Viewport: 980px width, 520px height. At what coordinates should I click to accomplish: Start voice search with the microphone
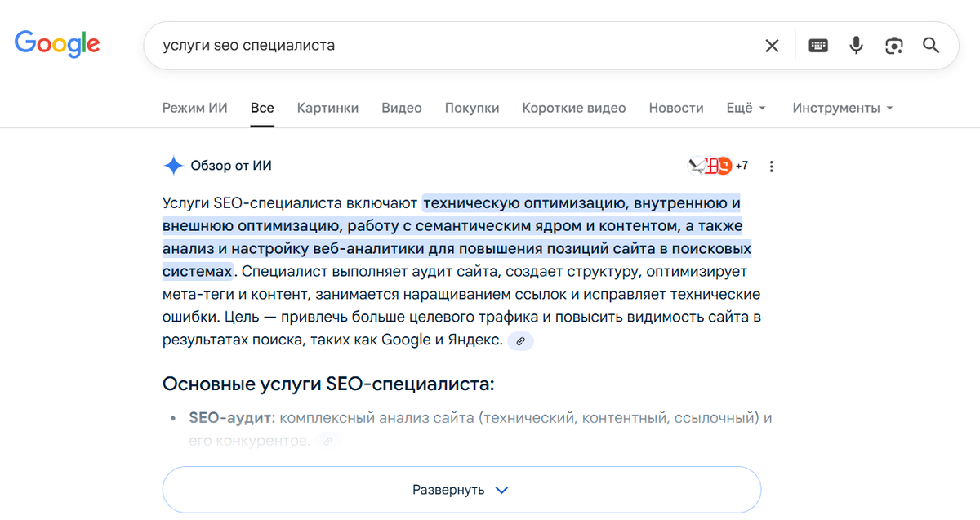coord(856,46)
